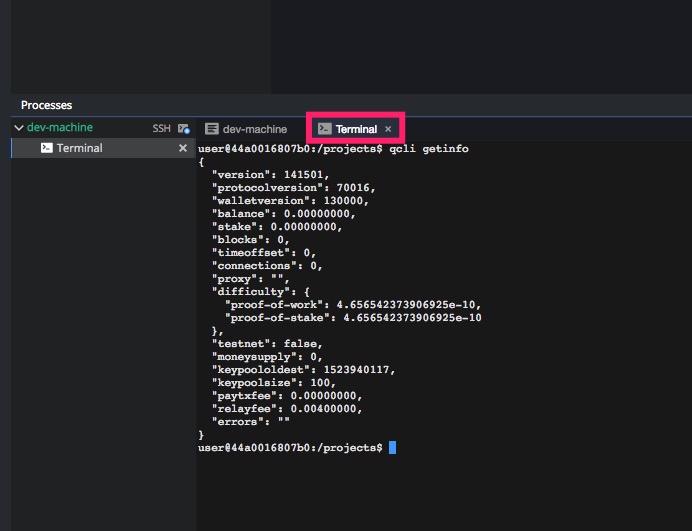This screenshot has width=692, height=531.
Task: Click the "difficulty" output line
Action: pyautogui.click(x=261, y=292)
